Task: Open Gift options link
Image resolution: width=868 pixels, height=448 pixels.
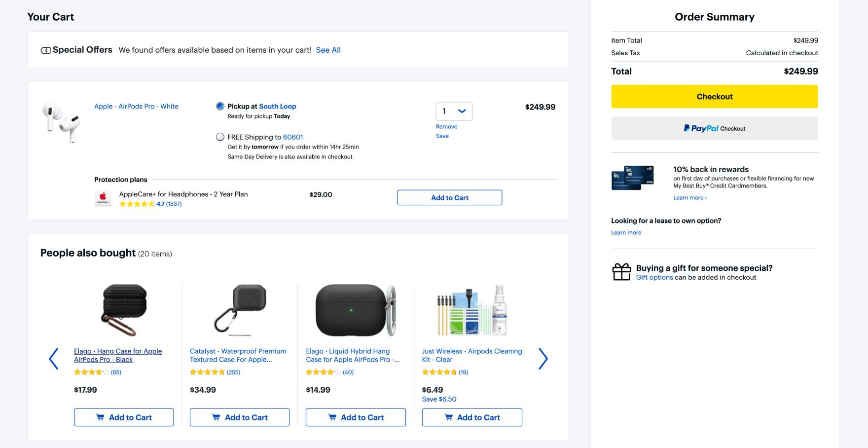Action: [x=654, y=278]
